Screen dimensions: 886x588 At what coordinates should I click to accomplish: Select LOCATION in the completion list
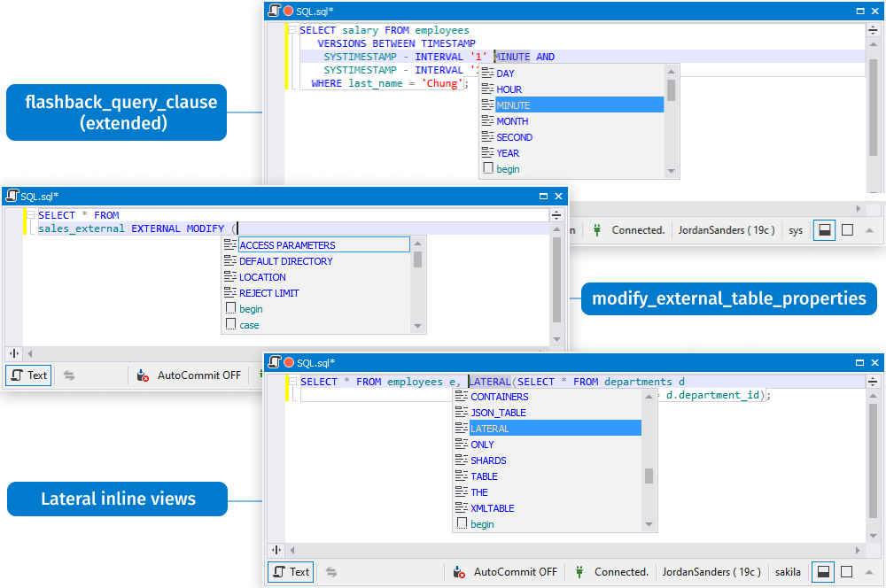click(316, 277)
